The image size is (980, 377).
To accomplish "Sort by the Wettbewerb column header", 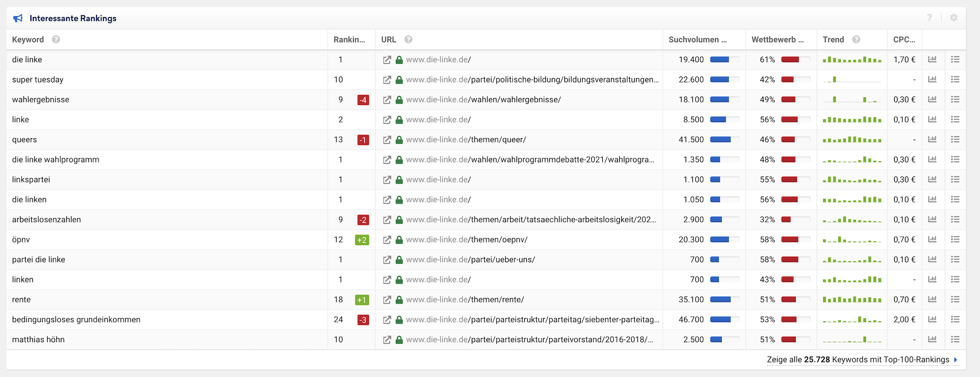I will pyautogui.click(x=778, y=39).
